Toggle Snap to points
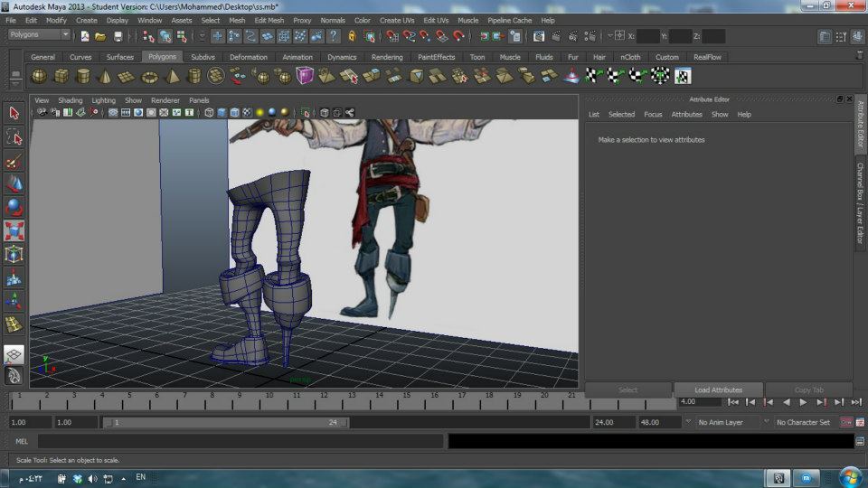The height and width of the screenshot is (488, 868). 425,36
